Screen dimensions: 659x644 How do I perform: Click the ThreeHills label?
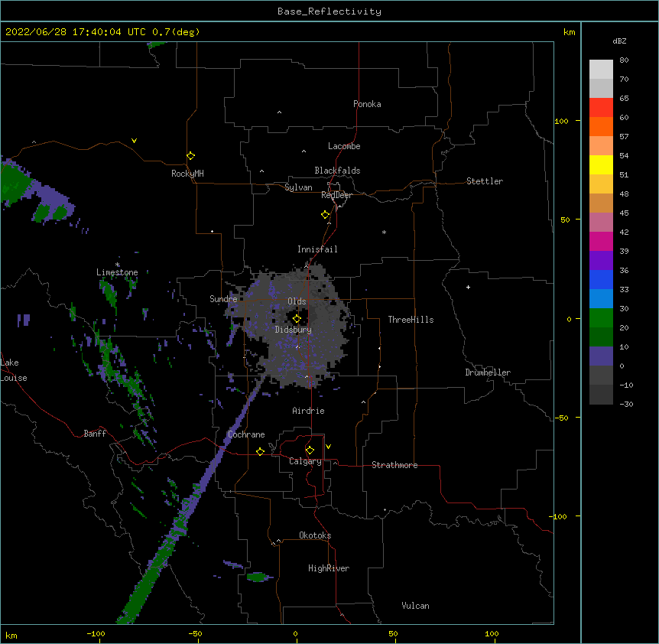(x=411, y=320)
